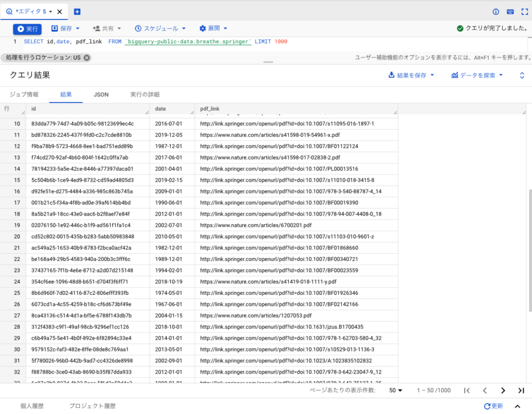Click the fullscreen icon in the top-right corner
This screenshot has height=414, width=532.
[525, 11]
